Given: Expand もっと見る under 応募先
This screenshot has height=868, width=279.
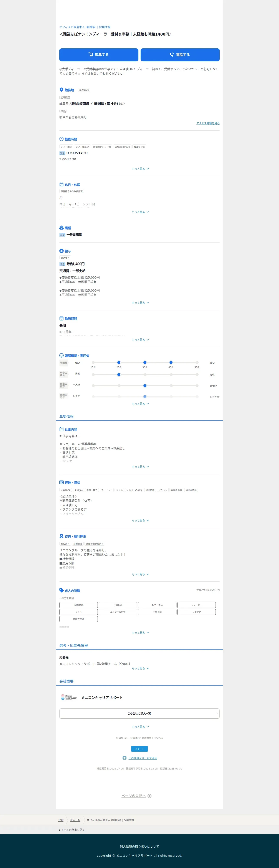Looking at the screenshot, I should (x=140, y=668).
